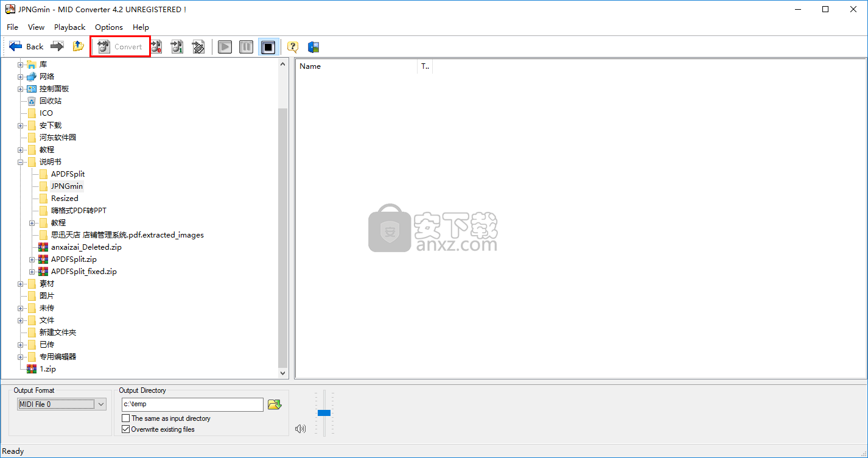Expand the 文件 folder node
Image resolution: width=868 pixels, height=458 pixels.
21,320
